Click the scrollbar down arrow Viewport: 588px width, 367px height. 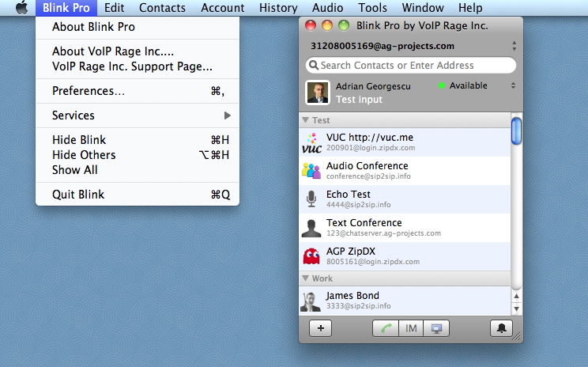pos(516,309)
